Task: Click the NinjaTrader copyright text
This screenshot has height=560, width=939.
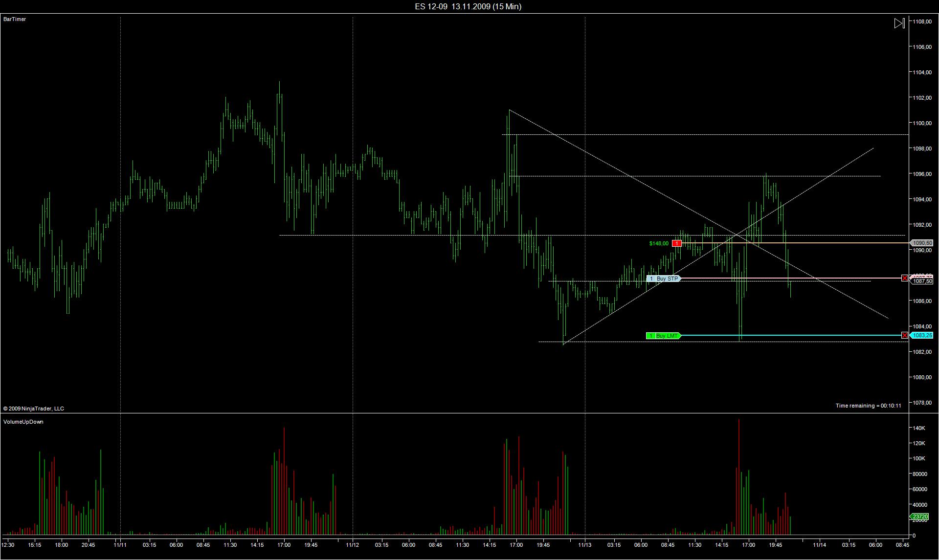Action: [34, 409]
